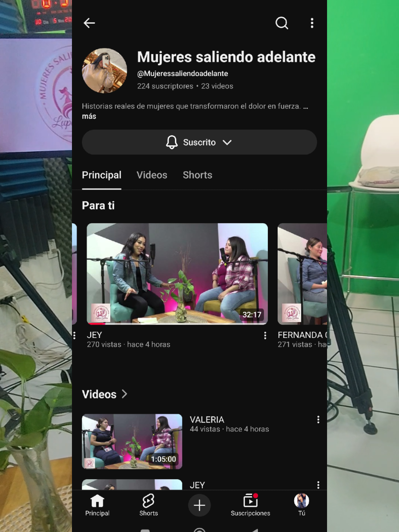Open the channel profile picture
This screenshot has height=532, width=399.
105,70
